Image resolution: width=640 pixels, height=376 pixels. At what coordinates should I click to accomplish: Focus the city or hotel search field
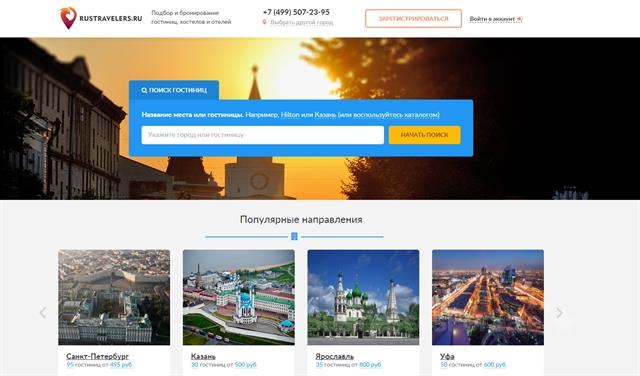[262, 135]
